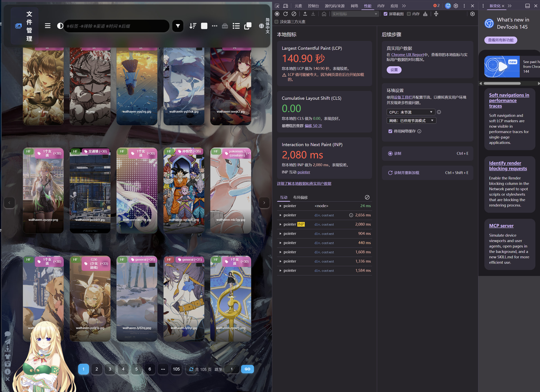Open the 网络 throttling dropdown

411,121
